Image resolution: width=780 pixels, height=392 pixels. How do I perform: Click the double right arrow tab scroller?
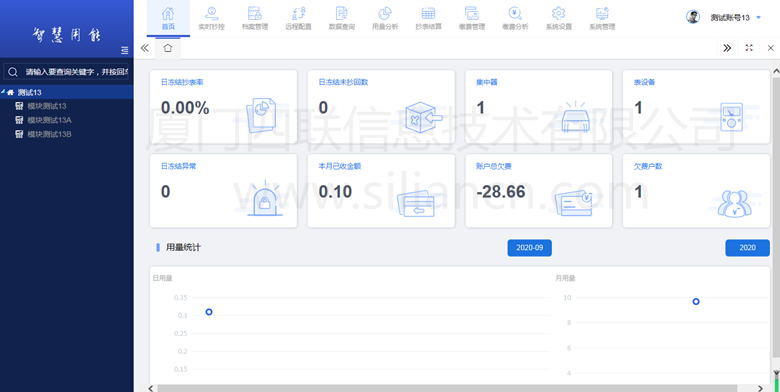point(727,48)
